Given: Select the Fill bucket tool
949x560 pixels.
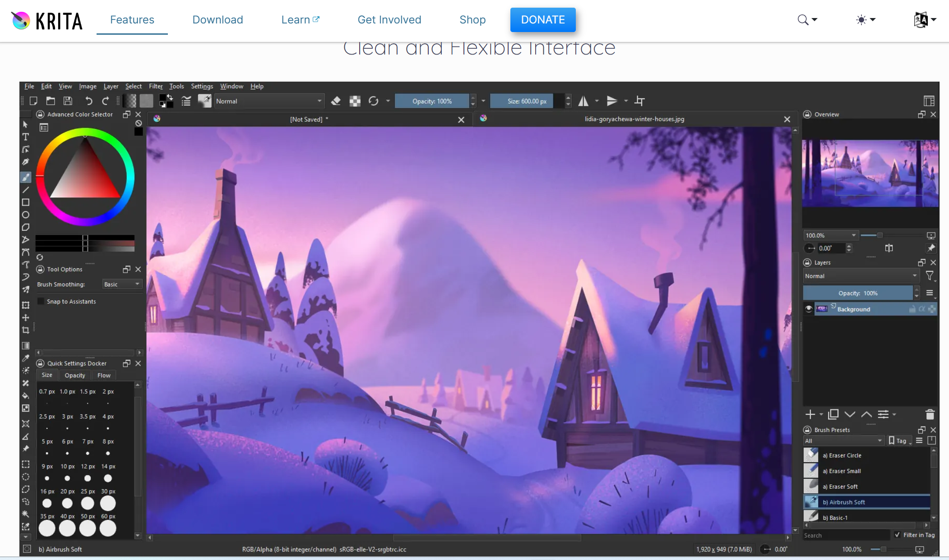Looking at the screenshot, I should 26,396.
